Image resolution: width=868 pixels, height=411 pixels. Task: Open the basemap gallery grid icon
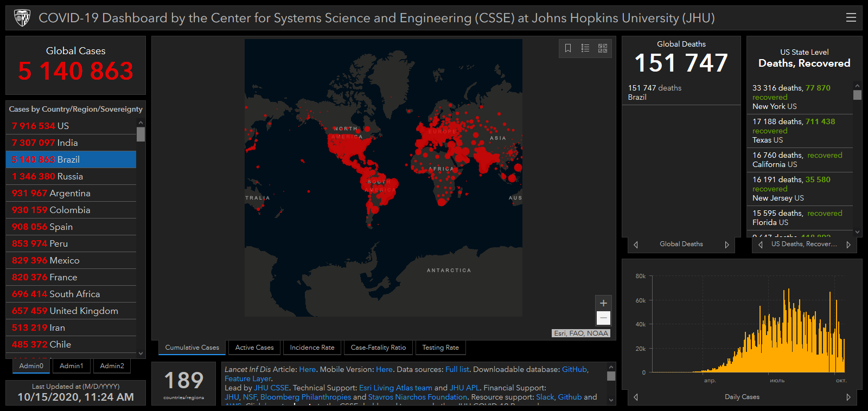coord(603,48)
